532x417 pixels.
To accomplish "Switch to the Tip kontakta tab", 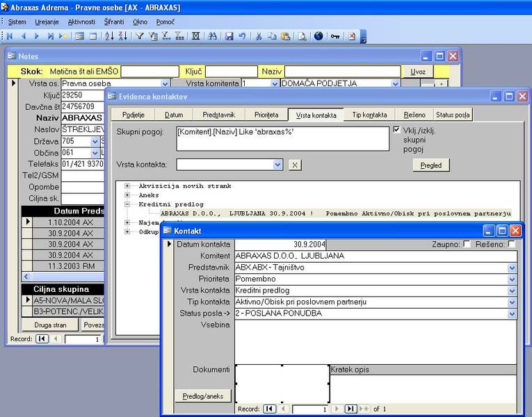I will [369, 115].
